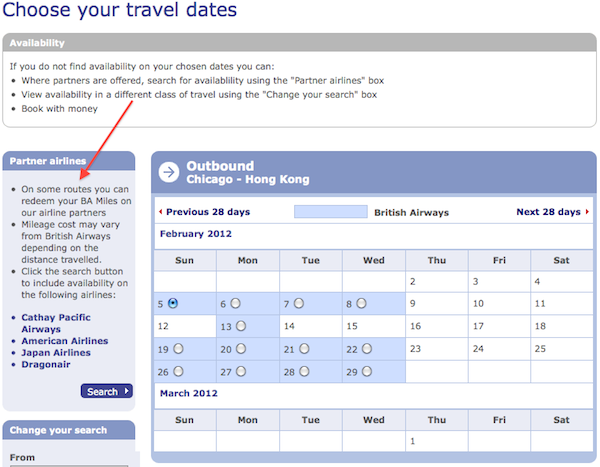The width and height of the screenshot is (600, 467).
Task: Click the From input field
Action: [x=69, y=466]
